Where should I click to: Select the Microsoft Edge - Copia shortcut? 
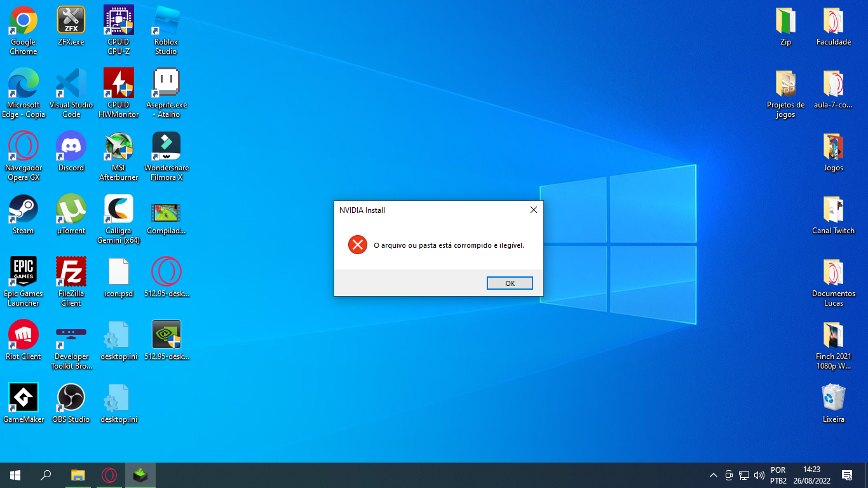pyautogui.click(x=24, y=93)
